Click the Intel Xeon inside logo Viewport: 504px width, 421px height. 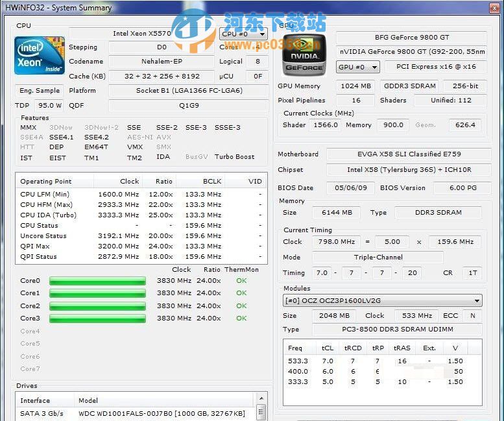click(x=40, y=55)
